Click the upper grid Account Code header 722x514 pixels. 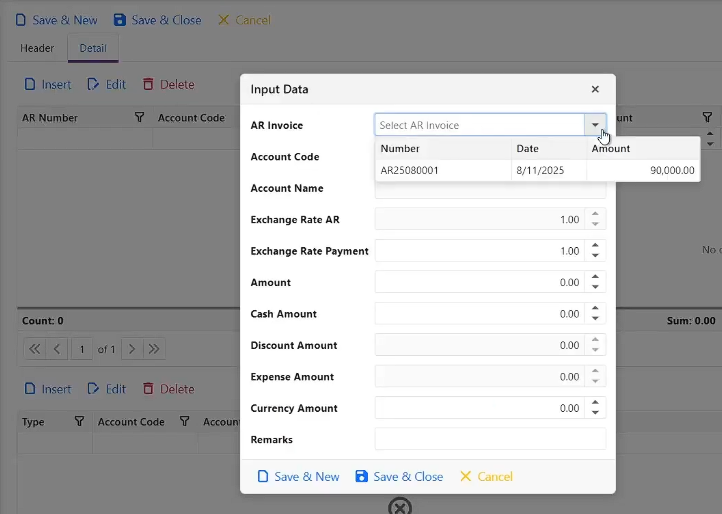tap(191, 118)
